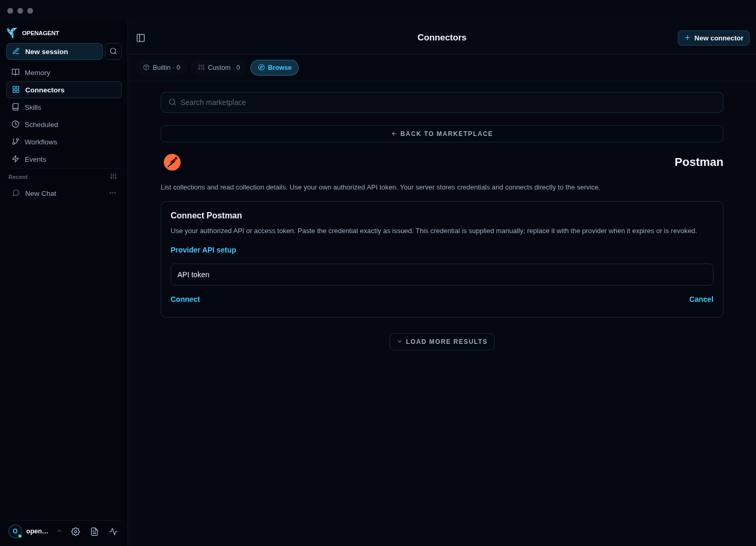
Task: Open Events section
Action: point(64,159)
